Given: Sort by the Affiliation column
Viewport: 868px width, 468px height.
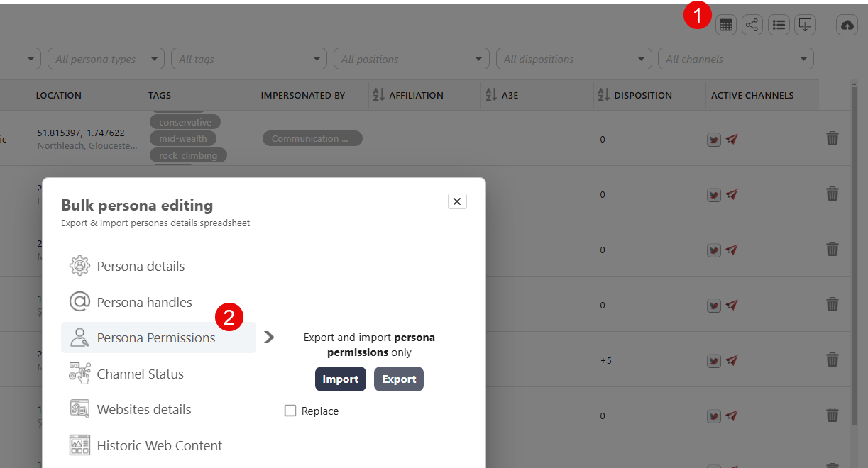Looking at the screenshot, I should pos(378,95).
